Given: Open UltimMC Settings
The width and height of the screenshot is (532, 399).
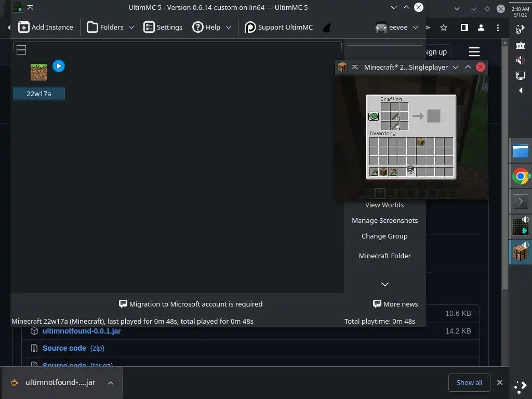Looking at the screenshot, I should [163, 27].
